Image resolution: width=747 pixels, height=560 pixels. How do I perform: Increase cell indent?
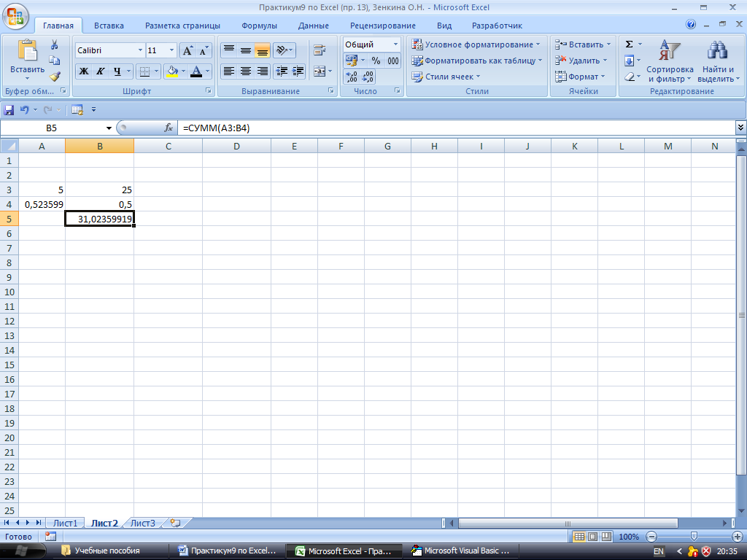pyautogui.click(x=298, y=71)
